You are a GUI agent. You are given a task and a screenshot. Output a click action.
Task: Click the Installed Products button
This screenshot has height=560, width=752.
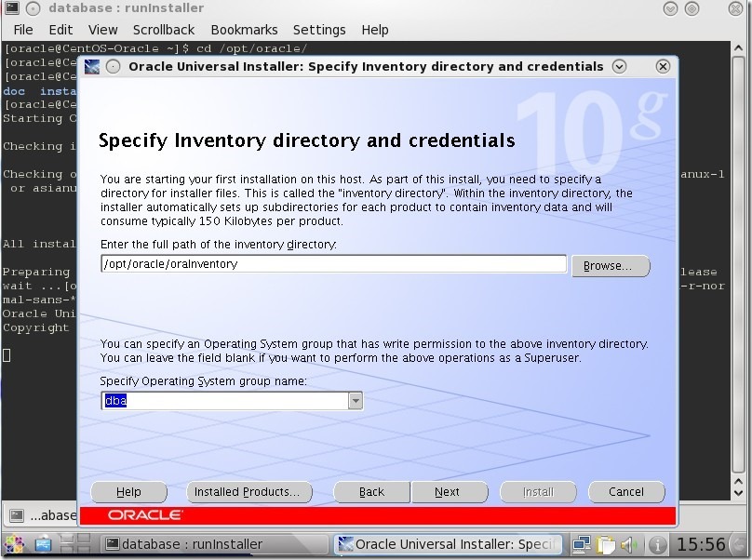point(247,492)
